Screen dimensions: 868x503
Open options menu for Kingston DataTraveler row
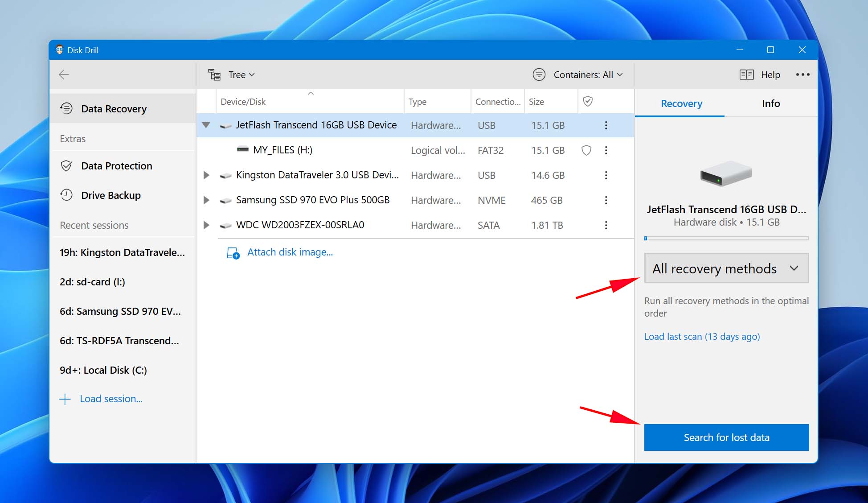point(606,175)
